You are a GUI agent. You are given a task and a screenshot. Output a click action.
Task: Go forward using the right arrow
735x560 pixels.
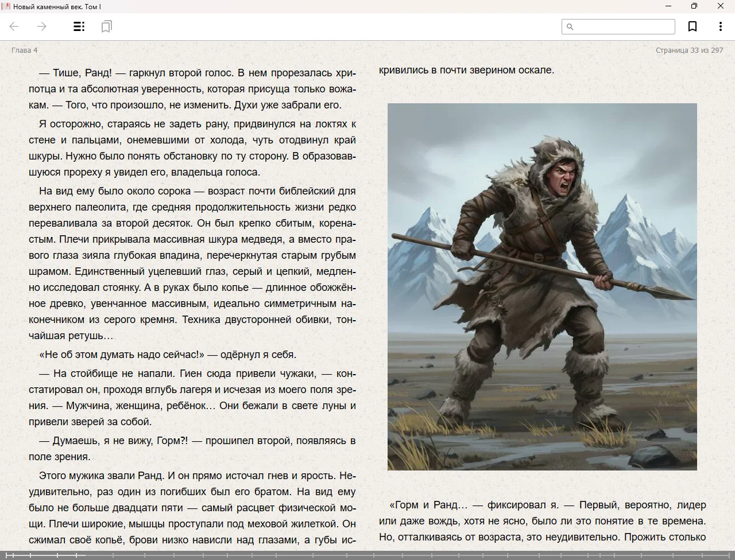click(x=42, y=26)
